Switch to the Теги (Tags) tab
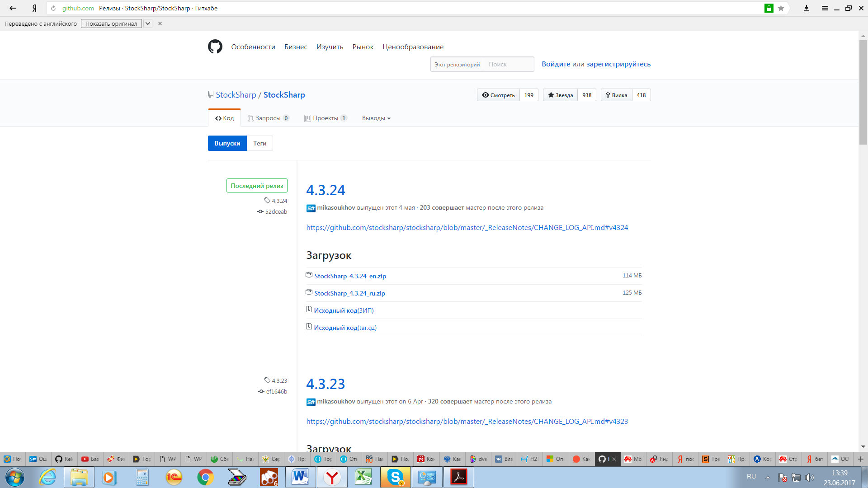This screenshot has width=868, height=488. click(260, 143)
